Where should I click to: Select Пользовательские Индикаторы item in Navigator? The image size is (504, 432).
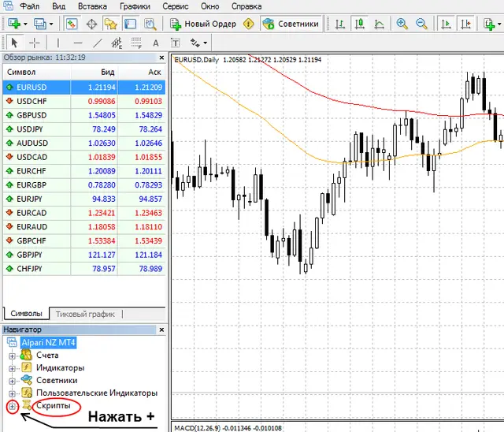[97, 393]
